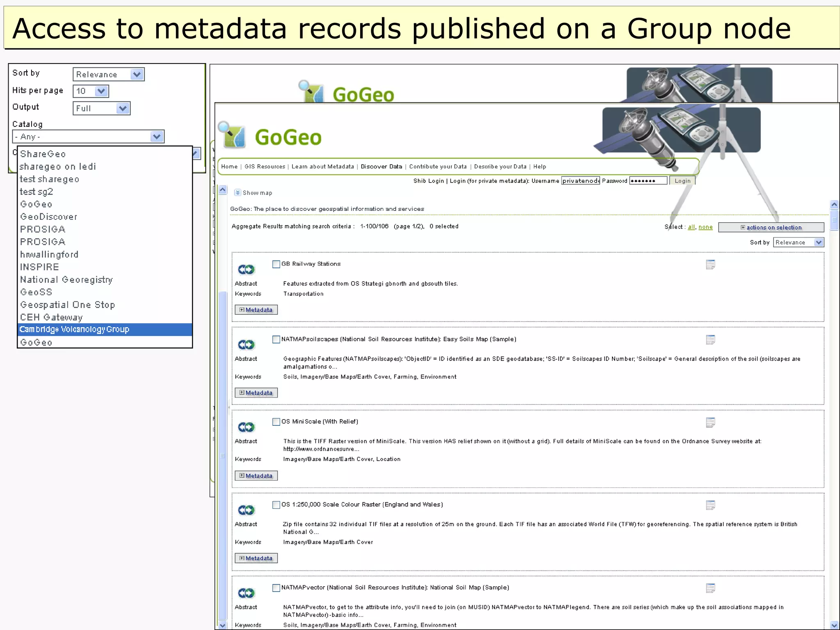Expand Metadata for GB Railway Stations
Screen dimensions: 840x630
[256, 310]
